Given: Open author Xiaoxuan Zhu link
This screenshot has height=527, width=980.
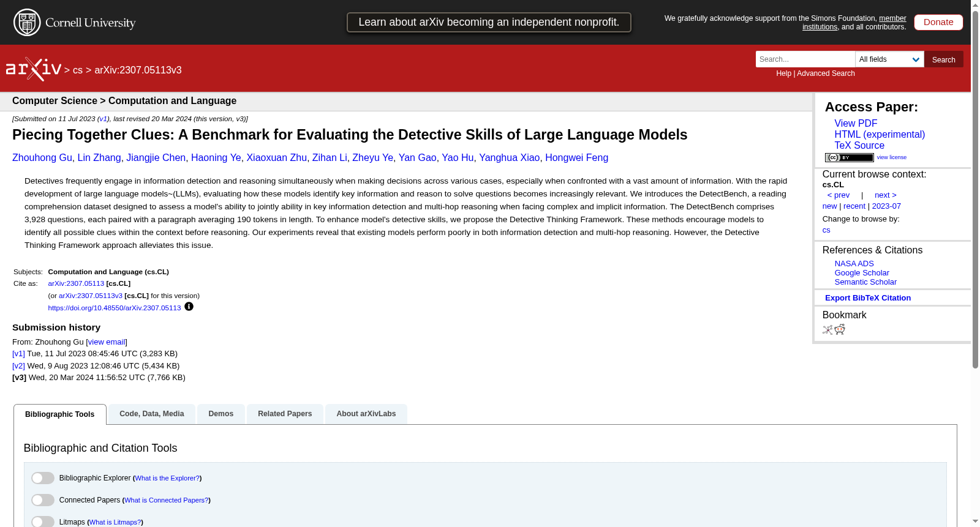Looking at the screenshot, I should click(x=277, y=158).
